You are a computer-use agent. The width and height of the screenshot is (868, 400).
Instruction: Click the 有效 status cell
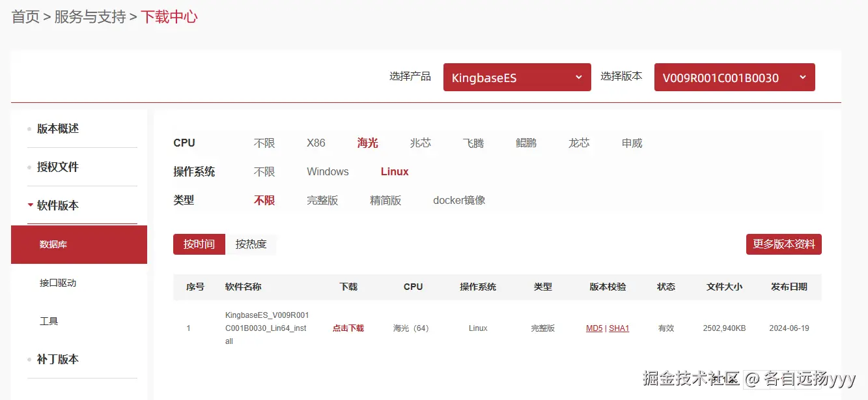(666, 328)
